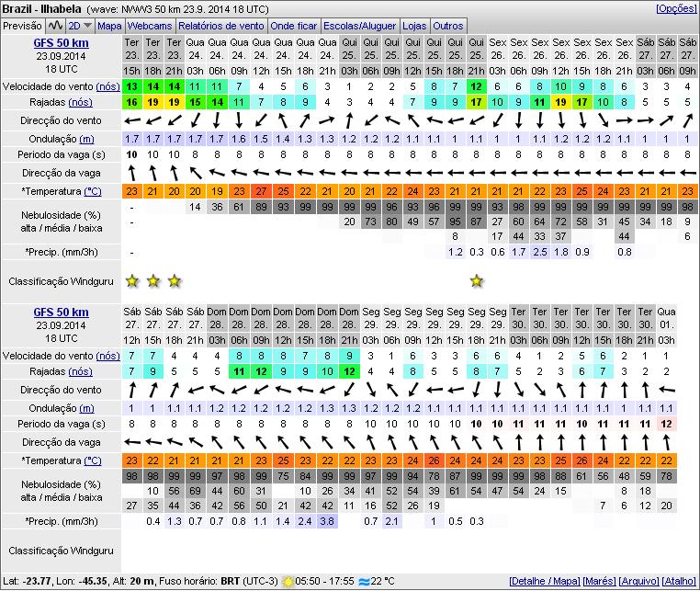700x591 pixels.
Task: Click the time zone BRT (UTC-3)
Action: click(x=249, y=581)
